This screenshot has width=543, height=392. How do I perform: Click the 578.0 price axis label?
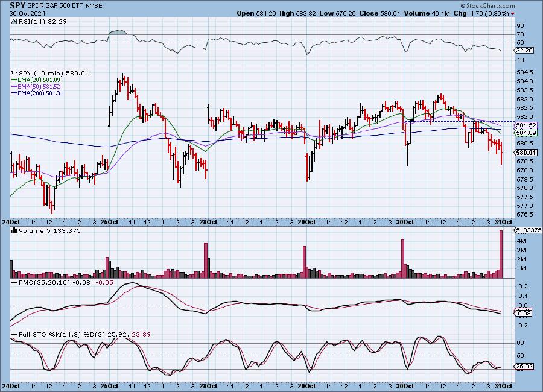pyautogui.click(x=525, y=188)
